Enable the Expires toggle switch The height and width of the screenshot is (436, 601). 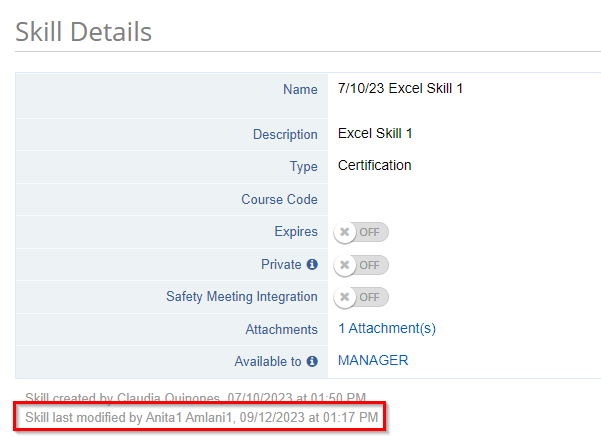point(362,232)
